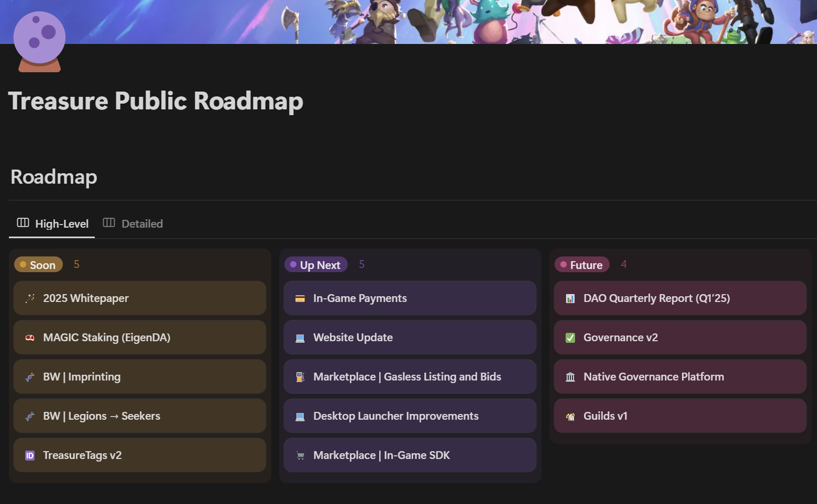The width and height of the screenshot is (817, 504).
Task: Open the Marketplace | In-Game SDK card
Action: pyautogui.click(x=410, y=455)
